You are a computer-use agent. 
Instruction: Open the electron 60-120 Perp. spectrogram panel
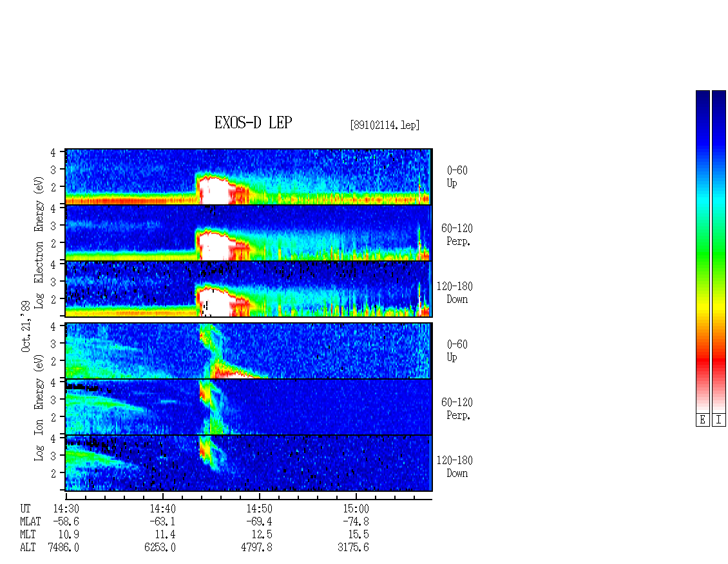[249, 233]
